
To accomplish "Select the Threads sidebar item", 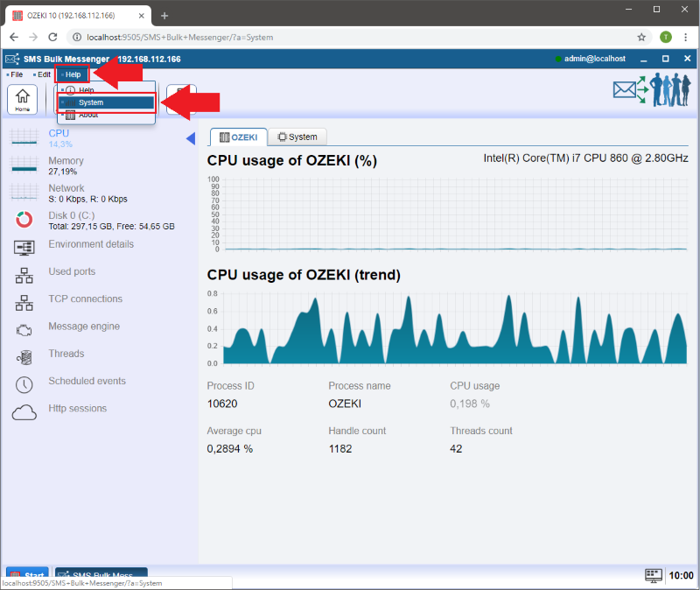I will (x=66, y=354).
